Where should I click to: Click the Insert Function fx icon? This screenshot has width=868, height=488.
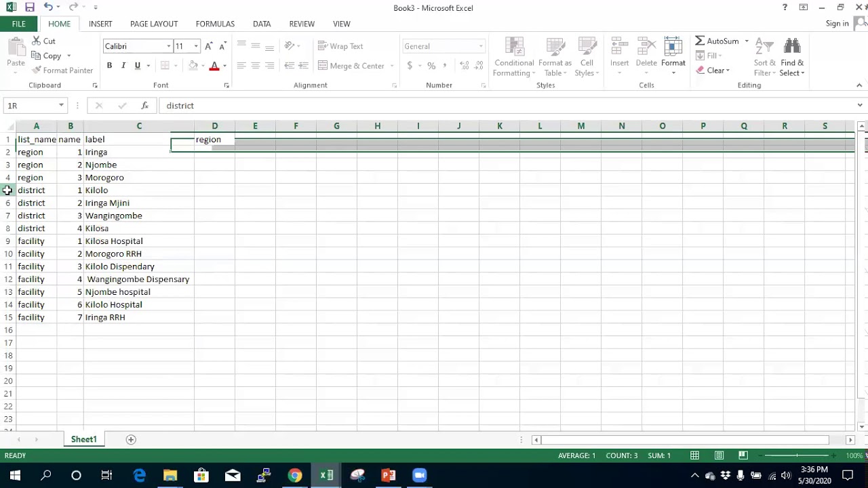coord(144,106)
